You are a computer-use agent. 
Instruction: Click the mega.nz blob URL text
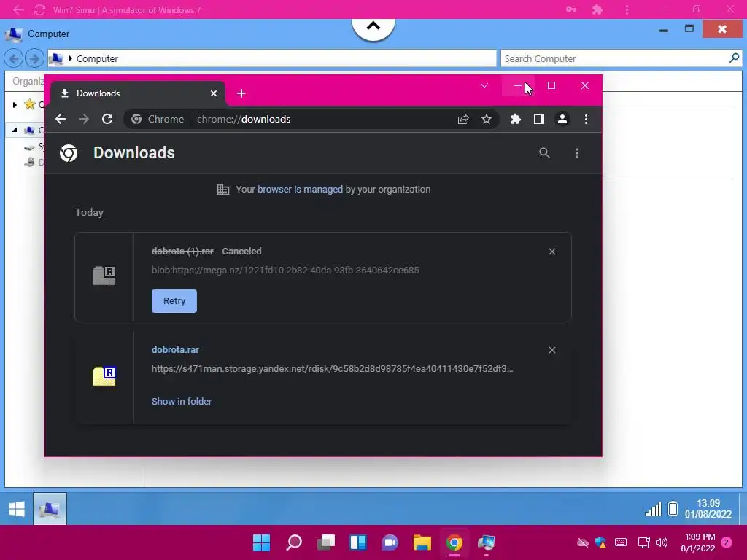(x=285, y=270)
